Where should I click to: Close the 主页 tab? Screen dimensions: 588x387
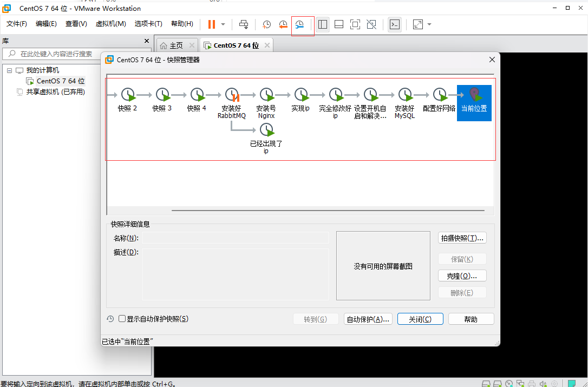(192, 45)
